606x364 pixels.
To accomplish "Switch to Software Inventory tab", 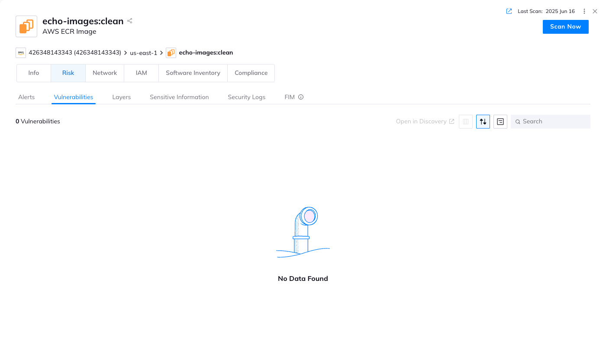I will tap(193, 73).
